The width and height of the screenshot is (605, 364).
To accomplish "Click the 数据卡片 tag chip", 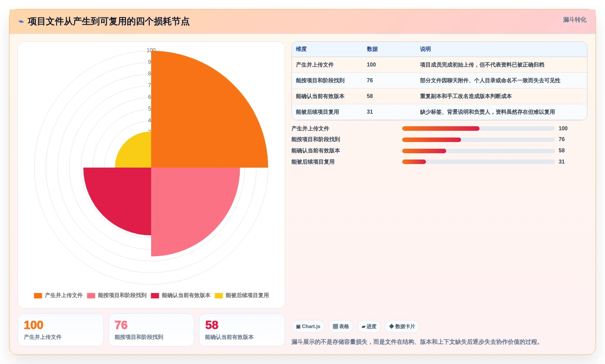I will coord(402,327).
